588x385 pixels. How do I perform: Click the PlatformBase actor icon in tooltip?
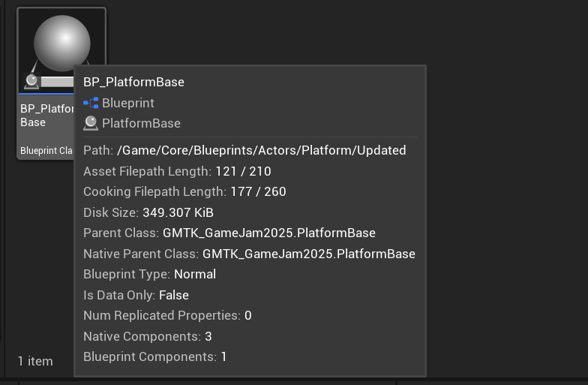pos(91,123)
